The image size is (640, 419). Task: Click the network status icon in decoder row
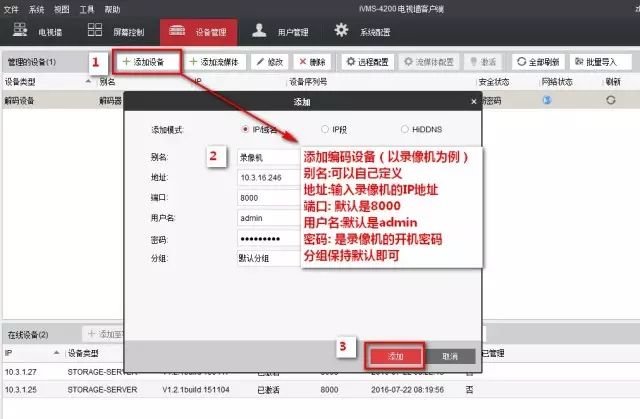tap(547, 100)
